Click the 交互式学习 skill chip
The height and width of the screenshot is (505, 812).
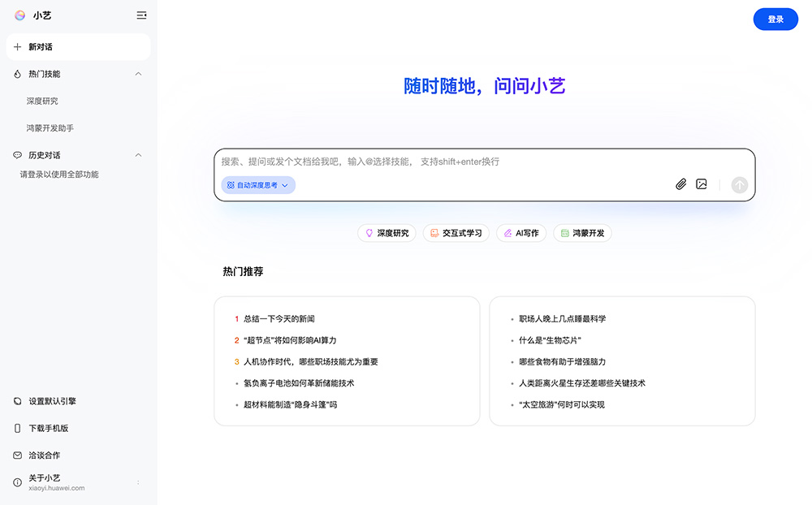(456, 233)
